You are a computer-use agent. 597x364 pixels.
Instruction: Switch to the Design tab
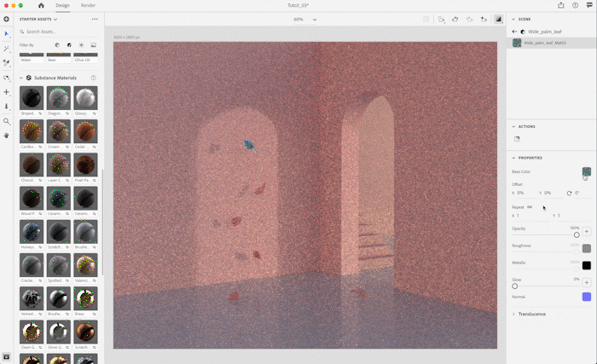pos(62,5)
